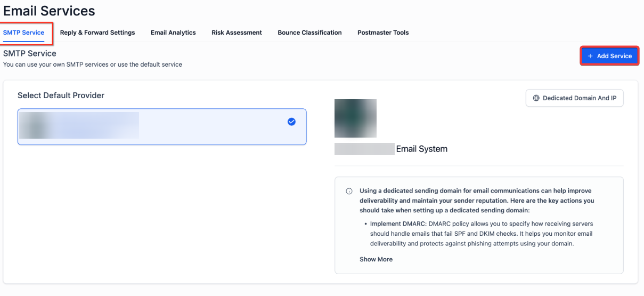
Task: Click the plus icon on Add Service
Action: (590, 56)
